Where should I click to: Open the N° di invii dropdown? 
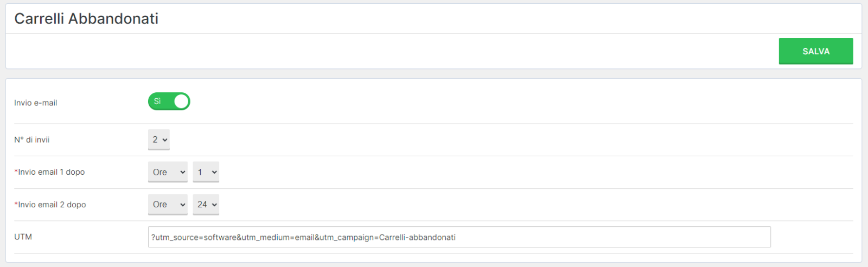click(x=159, y=139)
